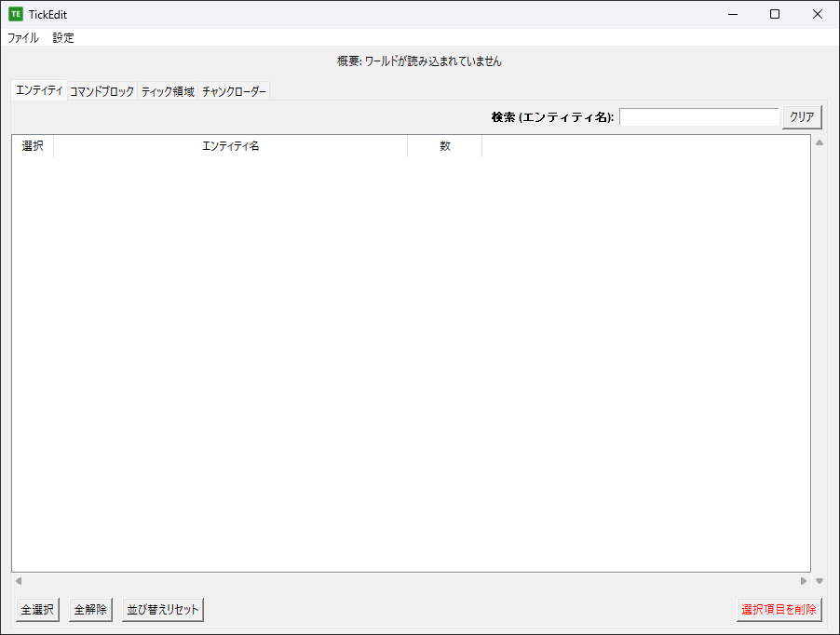Click the 並び替えリセット button
The image size is (840, 635).
(163, 609)
